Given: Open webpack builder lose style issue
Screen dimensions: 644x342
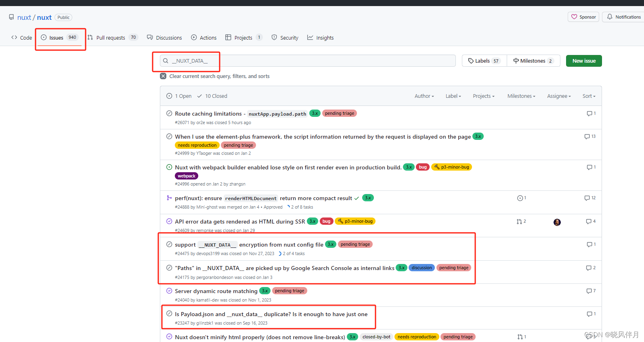Looking at the screenshot, I should pyautogui.click(x=288, y=167).
